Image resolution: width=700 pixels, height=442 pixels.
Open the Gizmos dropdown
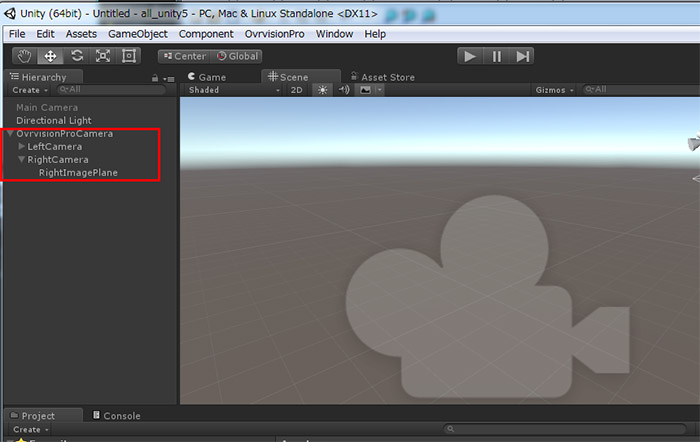pyautogui.click(x=555, y=90)
